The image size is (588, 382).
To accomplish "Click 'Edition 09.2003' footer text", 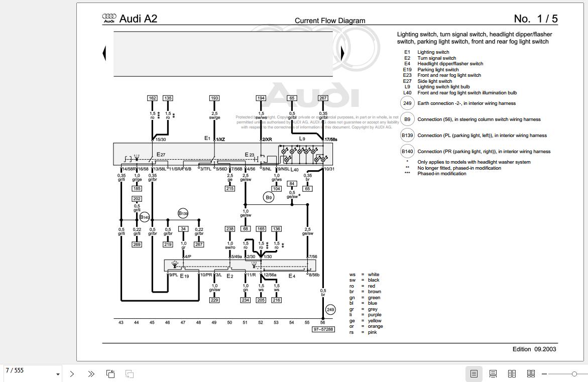I will (x=534, y=349).
